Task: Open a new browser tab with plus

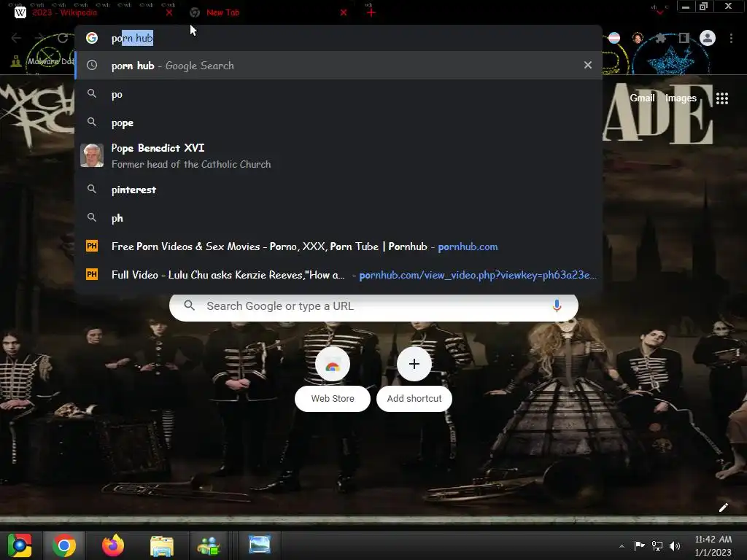Action: coord(371,13)
